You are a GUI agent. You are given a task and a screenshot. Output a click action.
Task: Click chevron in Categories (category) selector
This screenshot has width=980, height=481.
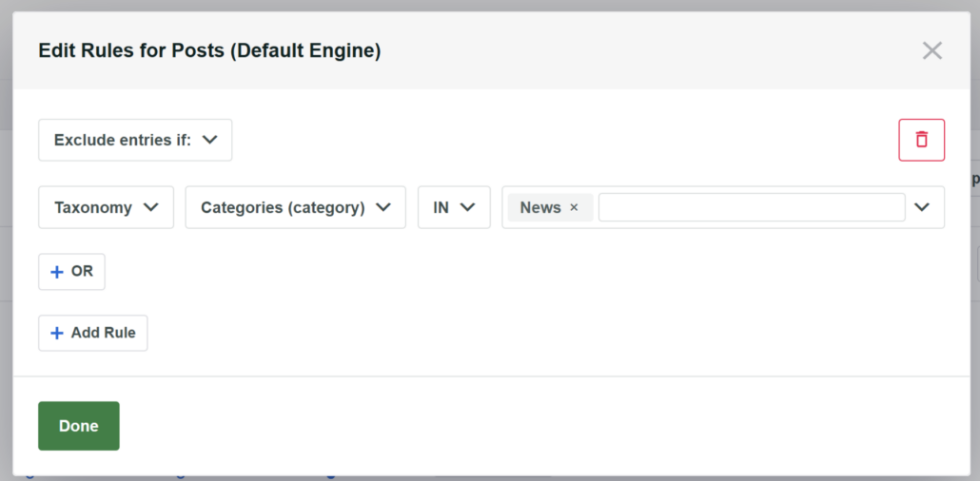point(383,207)
